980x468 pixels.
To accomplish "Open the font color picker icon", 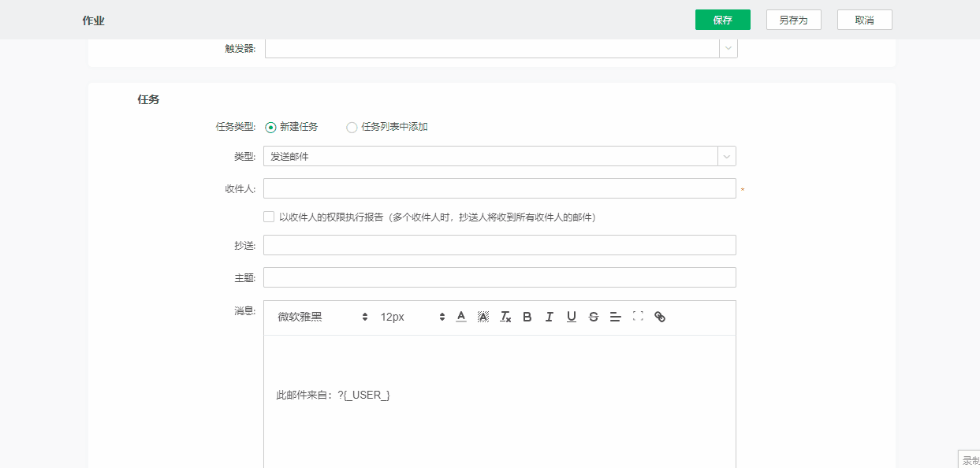I will [460, 317].
